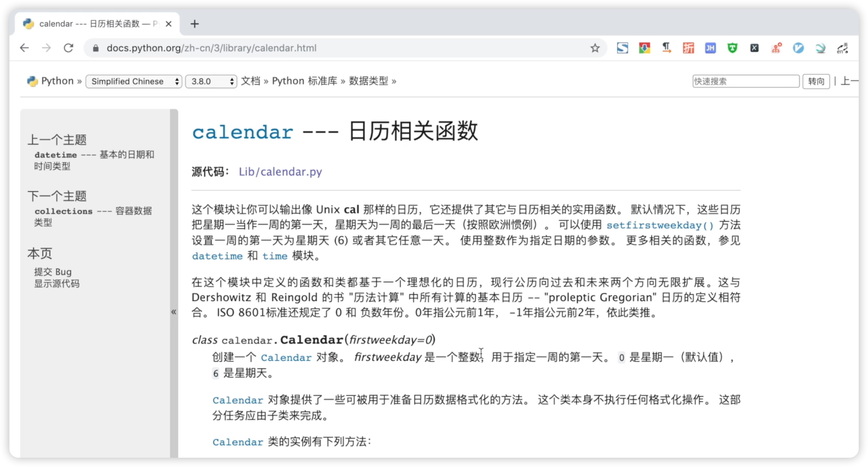868x467 pixels.
Task: Close the calendar documentation tab
Action: [169, 24]
